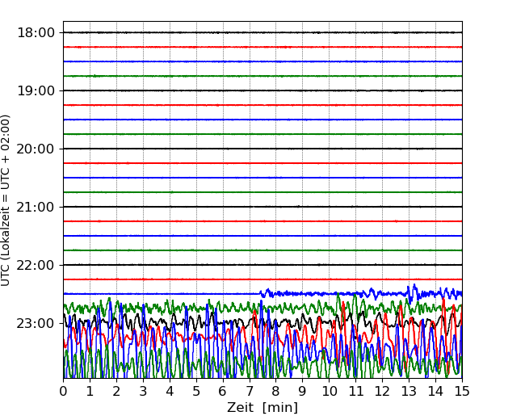
Task: Click the x-axis tick label 0
Action: point(63,391)
